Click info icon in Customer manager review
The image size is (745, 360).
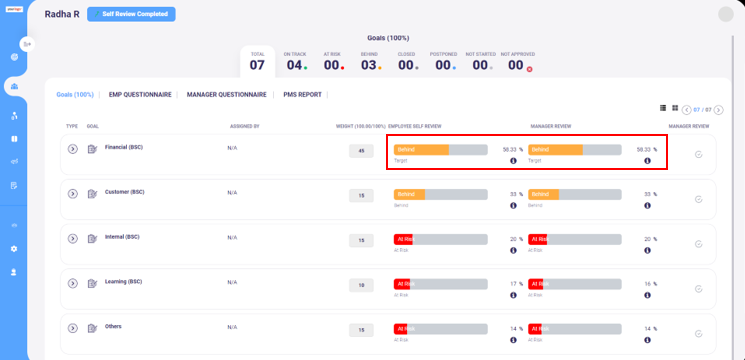647,206
